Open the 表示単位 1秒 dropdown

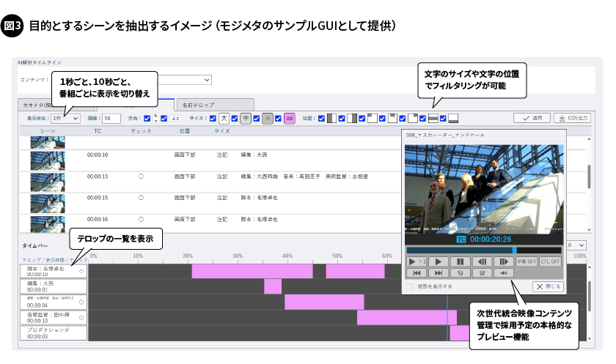click(x=65, y=118)
